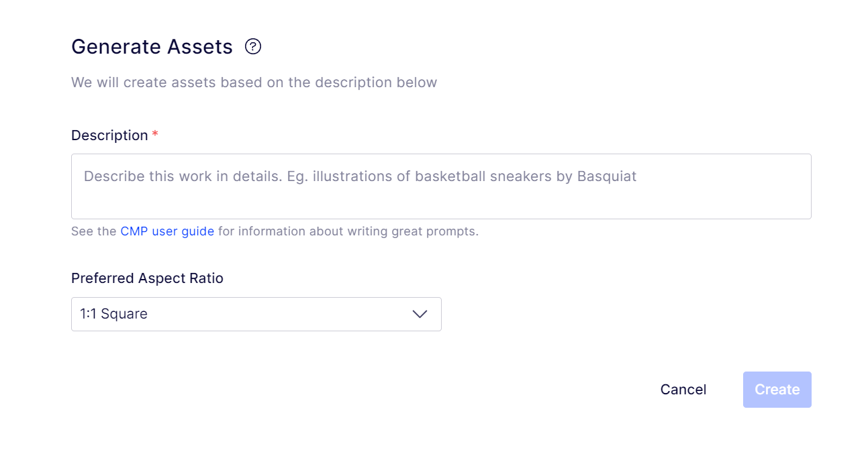
Task: Open the aspect ratio combo box list
Action: point(256,314)
